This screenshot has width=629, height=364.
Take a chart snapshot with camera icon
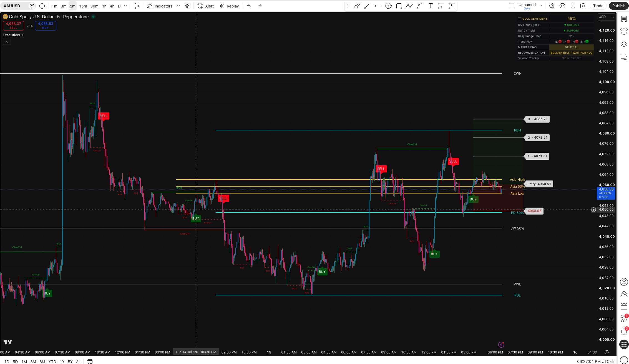(583, 6)
